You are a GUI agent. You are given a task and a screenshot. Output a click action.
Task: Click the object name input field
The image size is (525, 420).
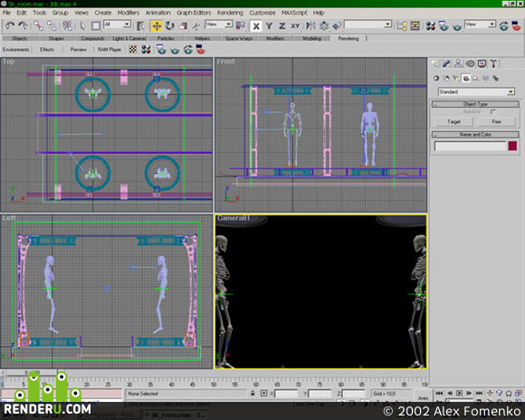[470, 146]
